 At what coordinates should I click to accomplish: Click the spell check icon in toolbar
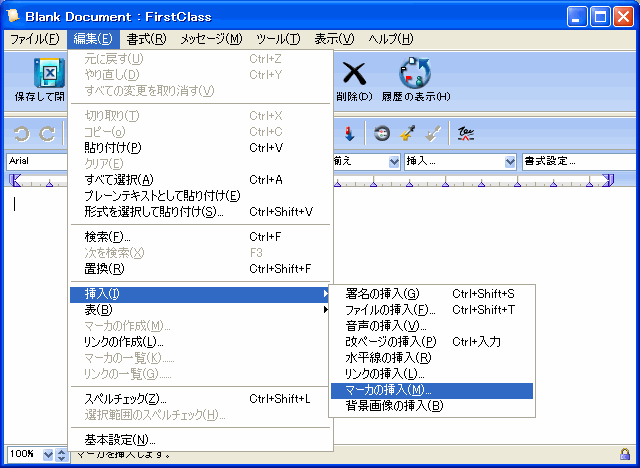[x=465, y=133]
